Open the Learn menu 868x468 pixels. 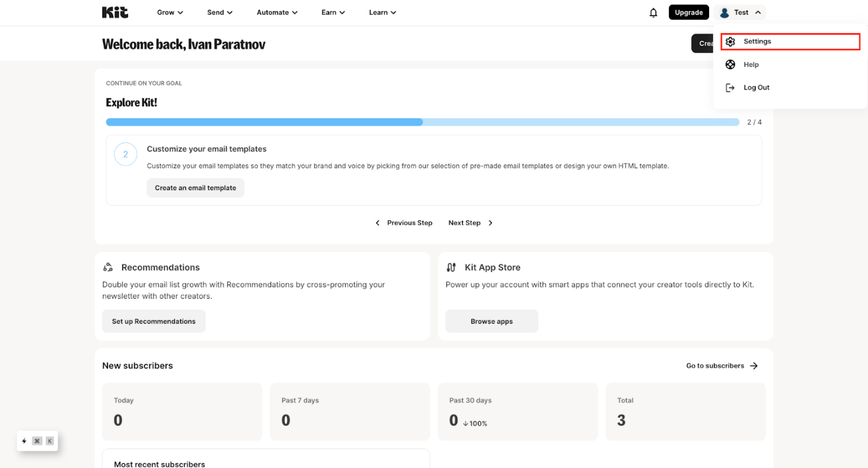(382, 12)
